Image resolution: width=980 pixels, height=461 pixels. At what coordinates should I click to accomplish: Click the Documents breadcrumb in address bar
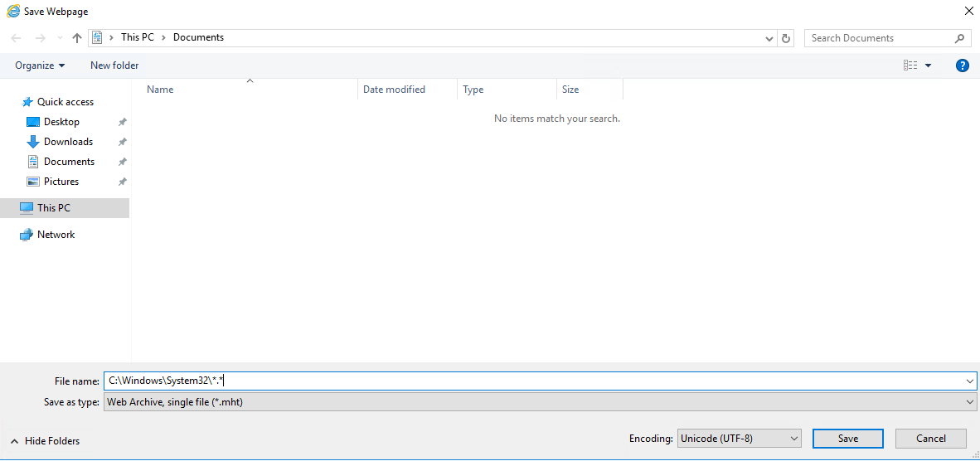click(198, 37)
